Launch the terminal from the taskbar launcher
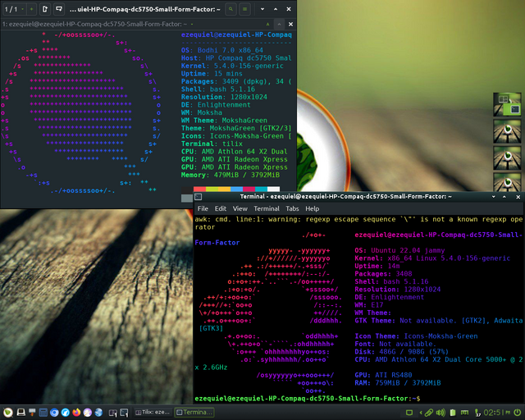This screenshot has width=525, height=420. click(x=21, y=413)
